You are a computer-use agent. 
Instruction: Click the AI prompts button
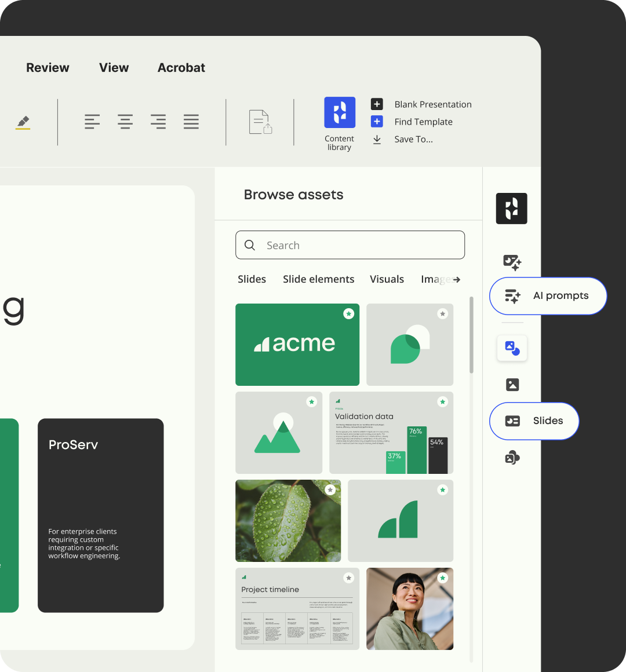click(x=548, y=296)
